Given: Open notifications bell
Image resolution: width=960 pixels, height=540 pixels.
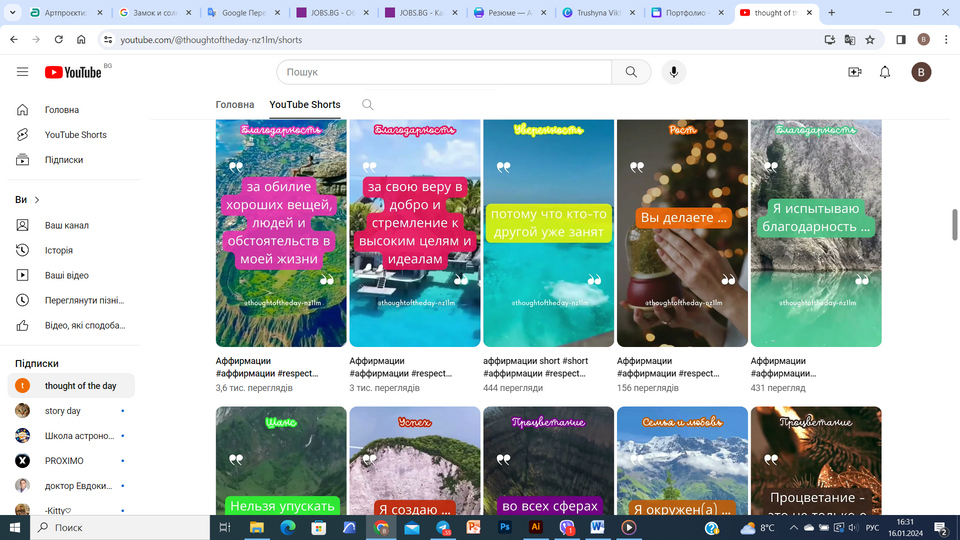Looking at the screenshot, I should [885, 72].
